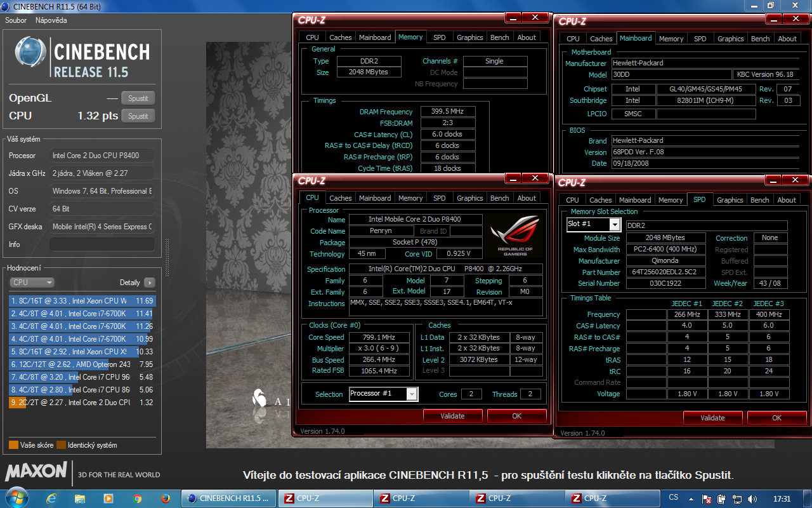This screenshot has width=812, height=508.
Task: Click Validate in the CPU-Z CPU window
Action: (x=453, y=416)
